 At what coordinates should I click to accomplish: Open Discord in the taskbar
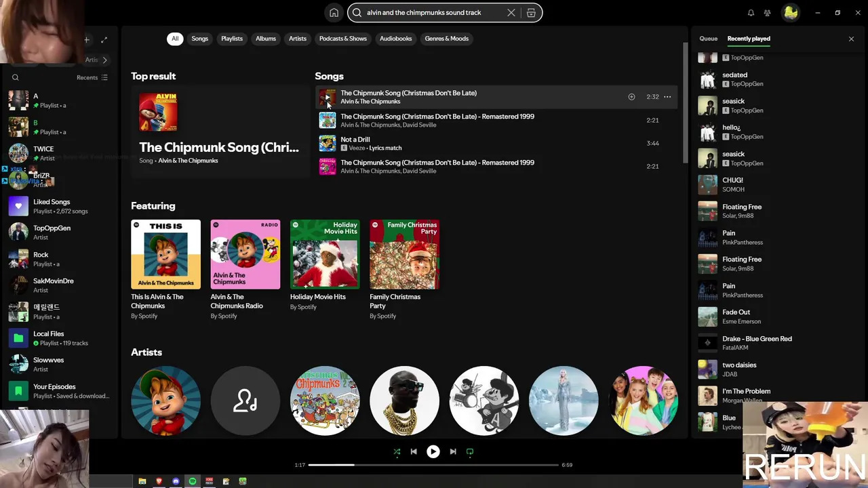pyautogui.click(x=176, y=481)
